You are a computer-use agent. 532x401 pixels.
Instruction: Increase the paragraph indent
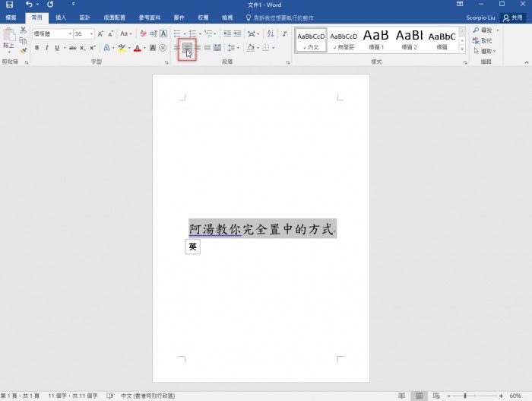click(x=237, y=33)
